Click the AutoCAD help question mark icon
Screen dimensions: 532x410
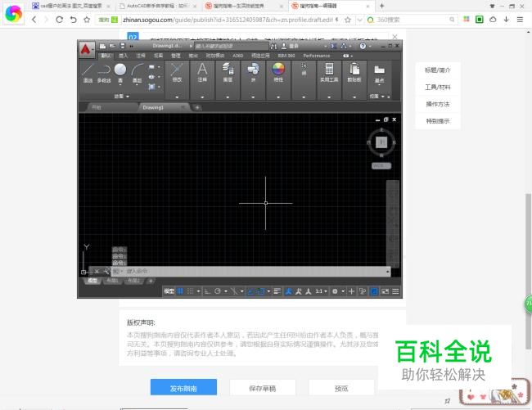[x=363, y=46]
